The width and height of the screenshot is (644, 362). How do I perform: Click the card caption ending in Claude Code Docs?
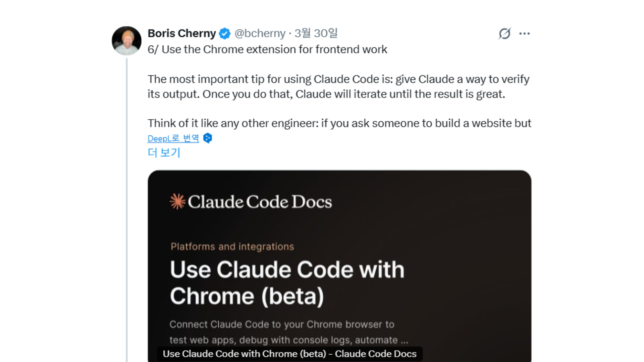coord(289,354)
